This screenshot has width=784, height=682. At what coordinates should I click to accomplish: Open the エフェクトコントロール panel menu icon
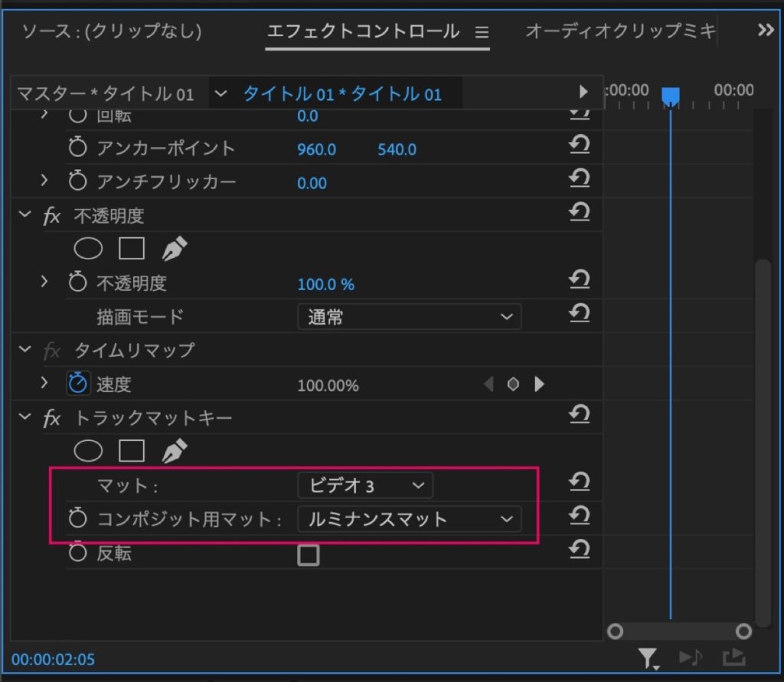pyautogui.click(x=482, y=32)
